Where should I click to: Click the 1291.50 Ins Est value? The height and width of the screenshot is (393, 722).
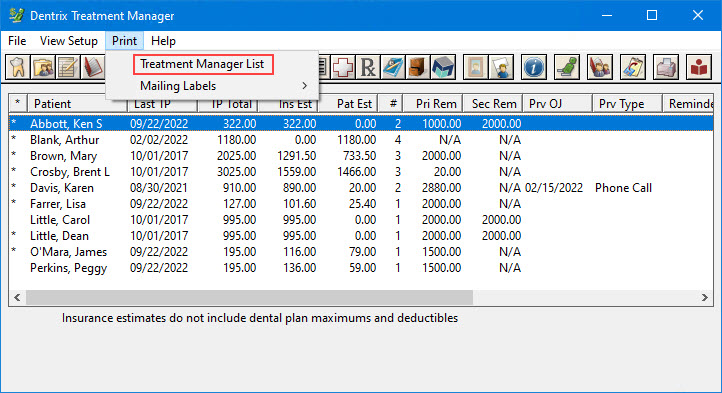click(297, 156)
